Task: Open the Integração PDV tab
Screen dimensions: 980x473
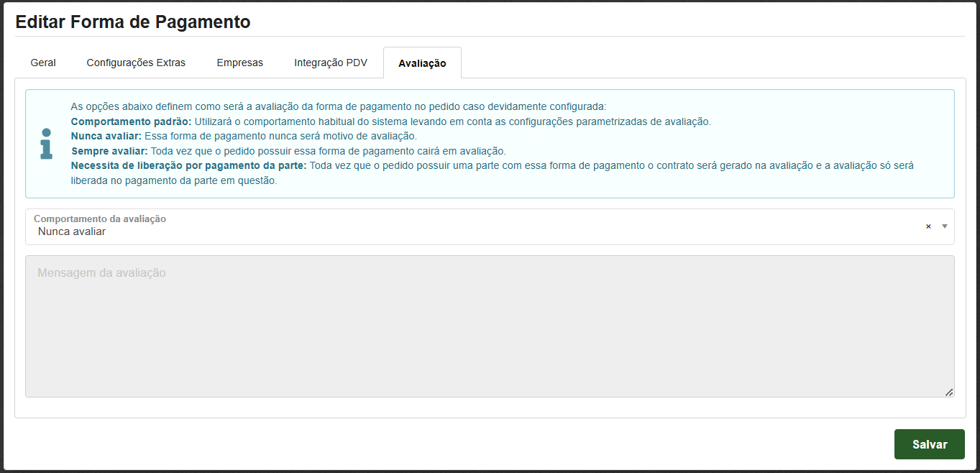Action: (x=330, y=63)
